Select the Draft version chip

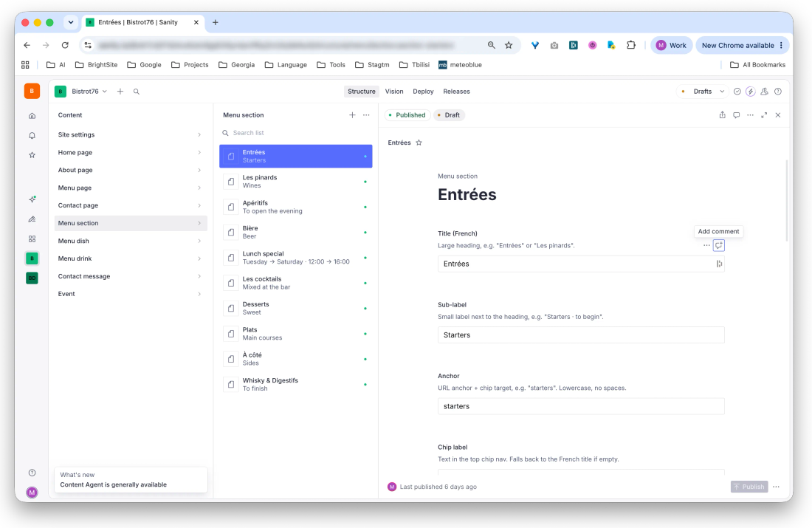[449, 115]
